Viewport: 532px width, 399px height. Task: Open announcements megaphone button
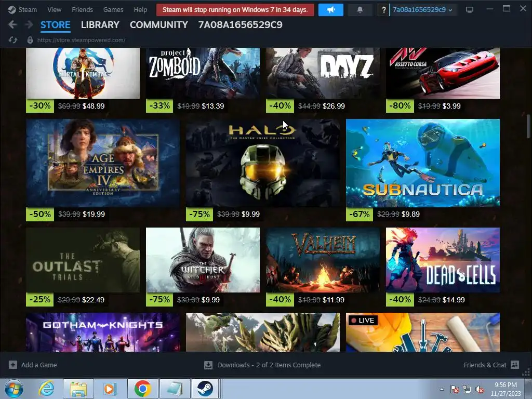pos(331,10)
